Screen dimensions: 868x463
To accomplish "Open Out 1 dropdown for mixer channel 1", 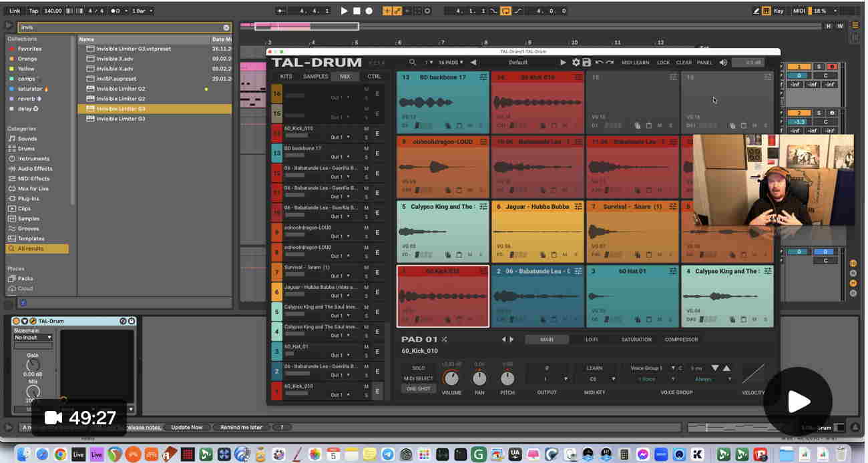I will coord(339,395).
